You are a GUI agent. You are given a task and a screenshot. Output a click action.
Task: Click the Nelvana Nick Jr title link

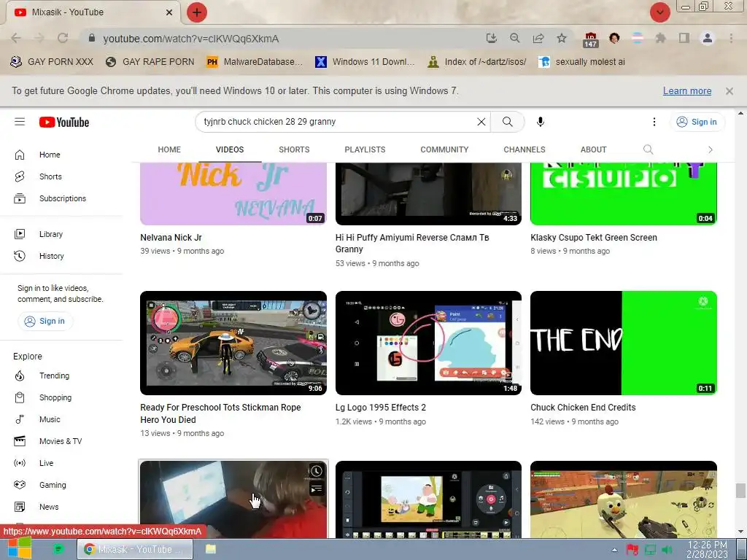(x=171, y=238)
